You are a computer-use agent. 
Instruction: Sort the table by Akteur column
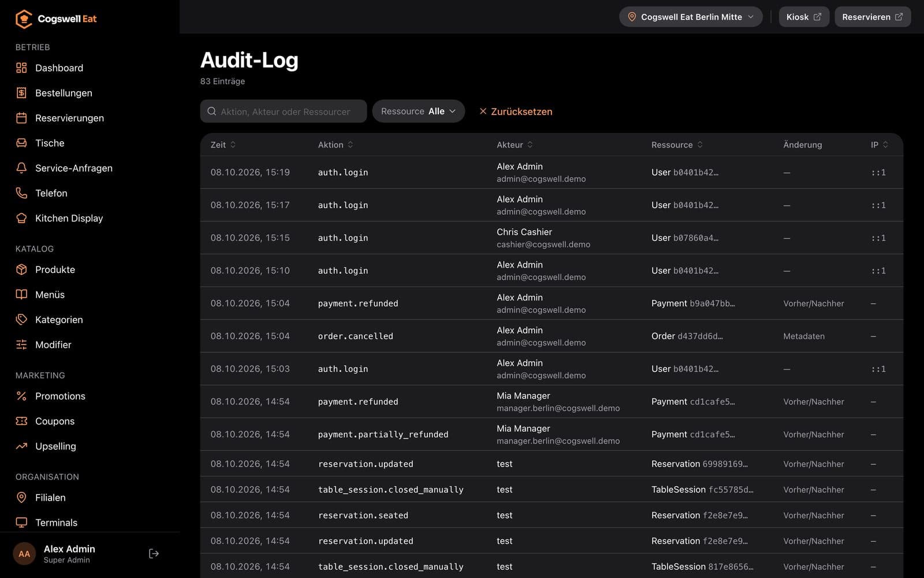click(515, 144)
